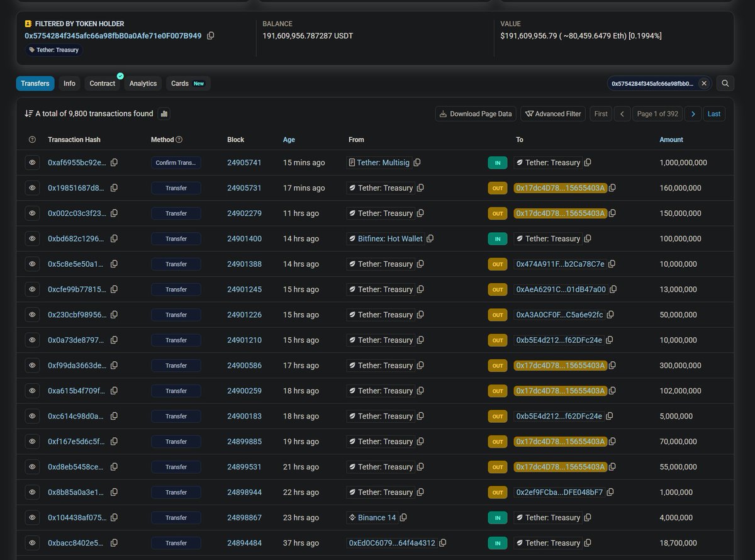Click the Download Page Data button
Viewport: 755px width, 560px height.
[476, 114]
